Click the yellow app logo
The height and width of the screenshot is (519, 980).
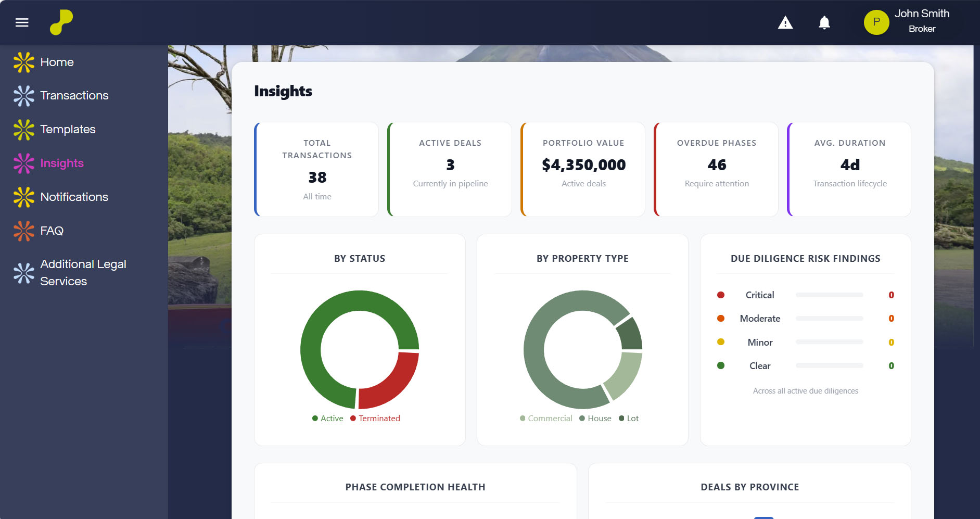click(61, 22)
